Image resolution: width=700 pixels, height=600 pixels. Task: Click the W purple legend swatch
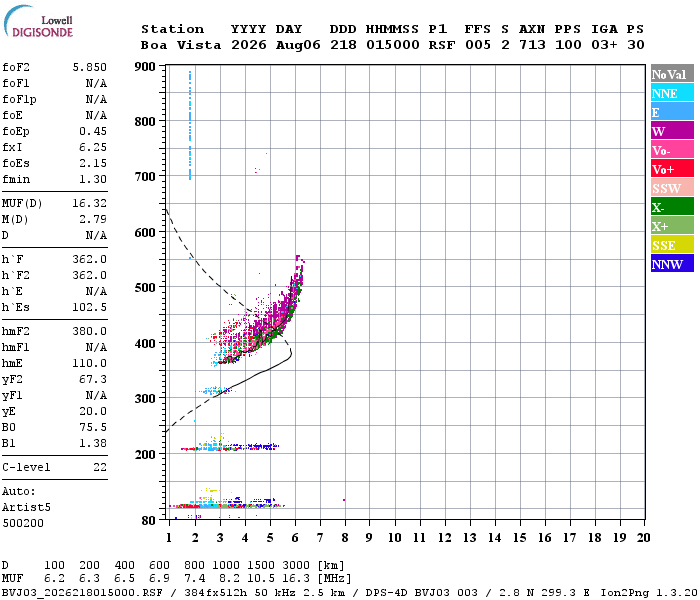point(672,131)
